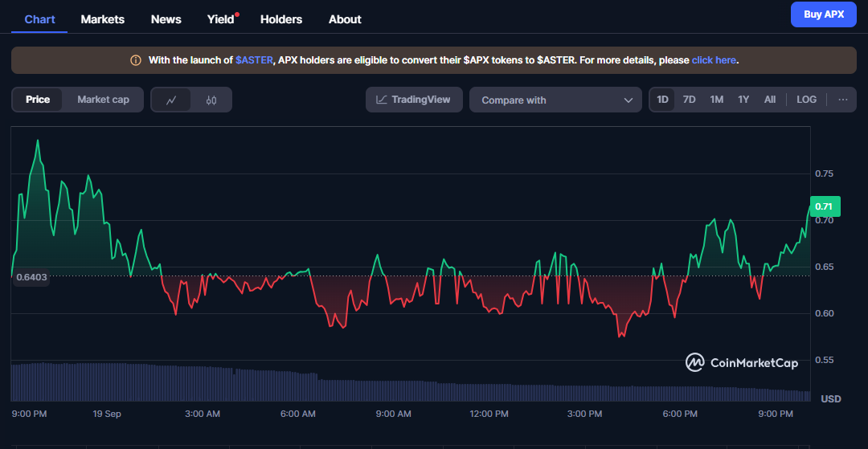Image resolution: width=868 pixels, height=449 pixels.
Task: Click the volume bars below the chart
Action: click(x=402, y=387)
